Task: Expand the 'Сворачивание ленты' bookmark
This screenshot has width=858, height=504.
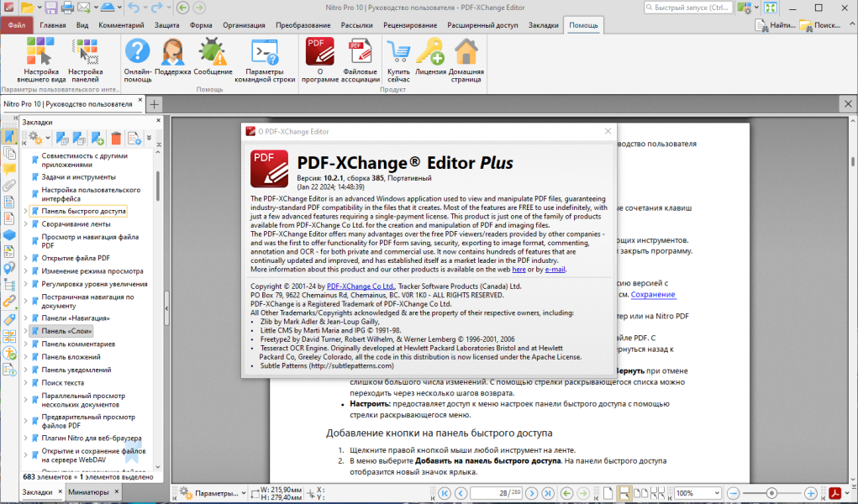Action: click(25, 223)
